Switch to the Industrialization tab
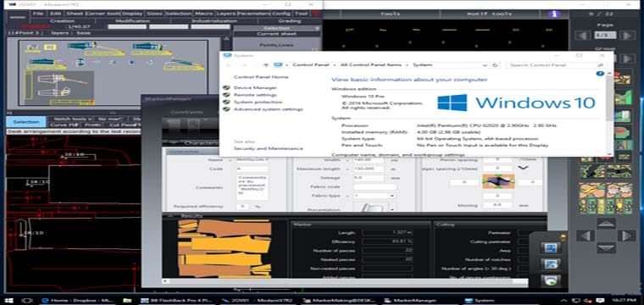644x305 pixels. (214, 21)
